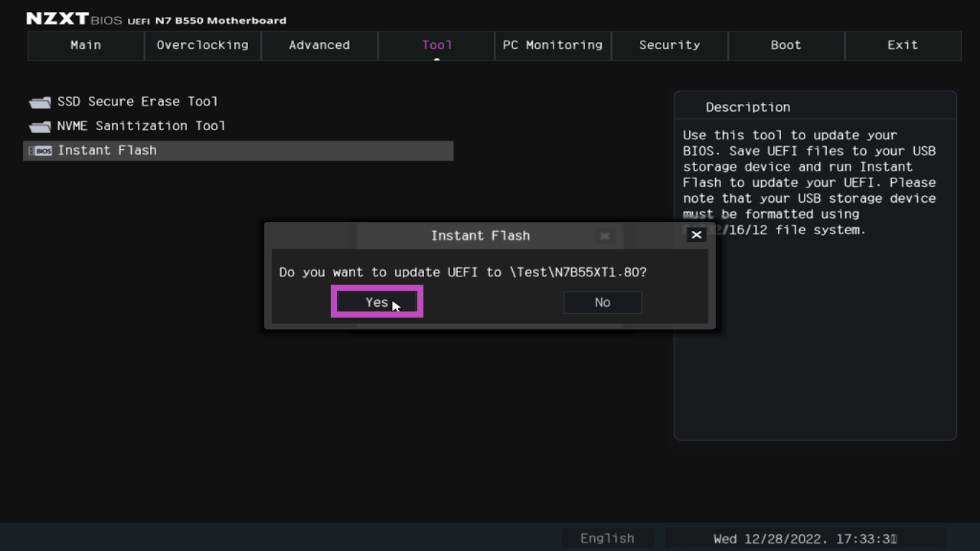The height and width of the screenshot is (551, 980).
Task: Click the NZXT logo in the header
Action: tap(57, 18)
